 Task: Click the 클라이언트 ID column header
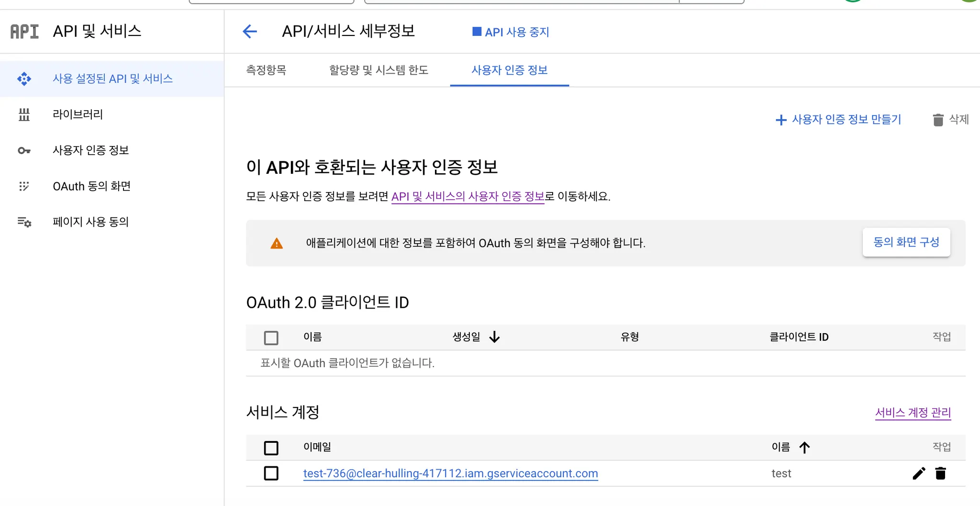click(x=799, y=337)
